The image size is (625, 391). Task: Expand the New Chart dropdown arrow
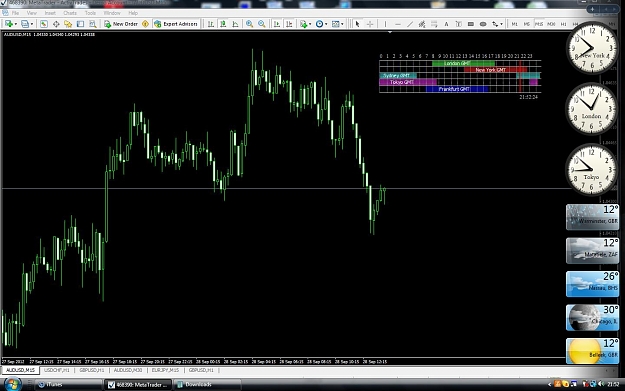(15, 24)
